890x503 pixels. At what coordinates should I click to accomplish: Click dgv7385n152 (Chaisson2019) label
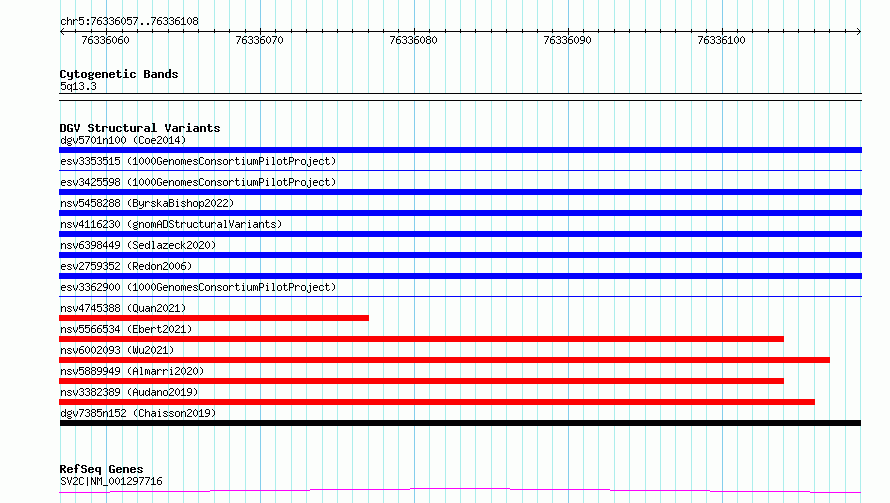click(x=138, y=413)
